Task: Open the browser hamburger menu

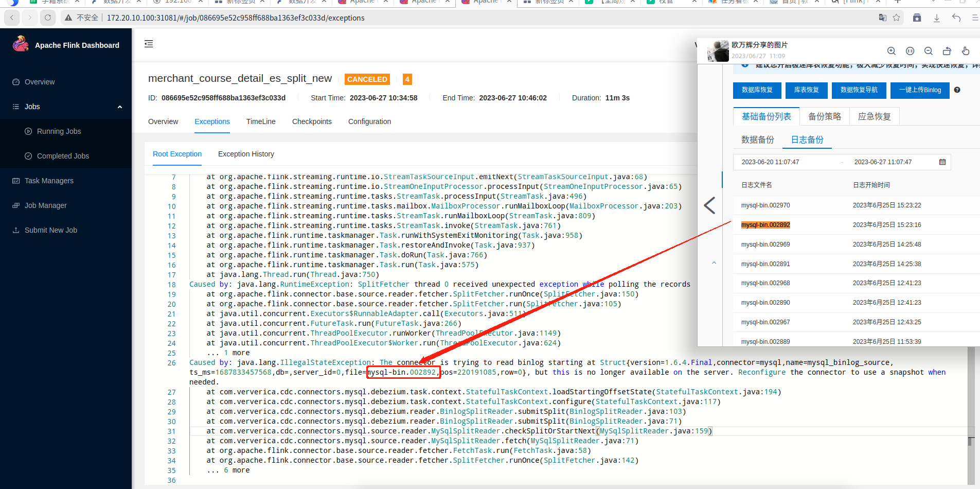Action: pyautogui.click(x=975, y=18)
